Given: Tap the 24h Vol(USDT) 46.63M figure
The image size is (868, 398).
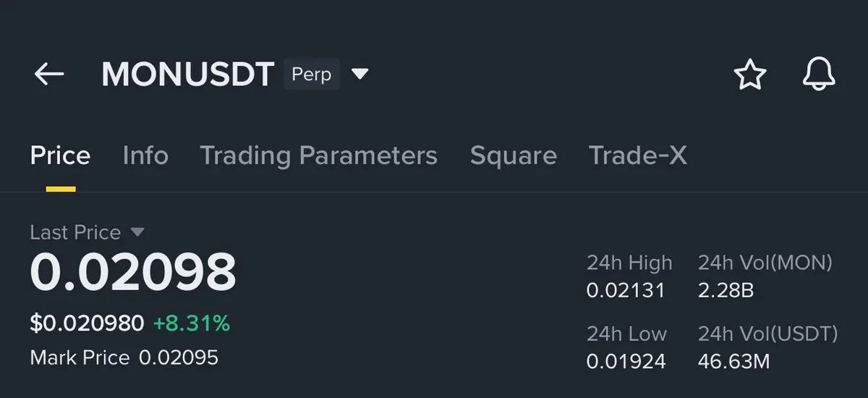Looking at the screenshot, I should click(733, 361).
